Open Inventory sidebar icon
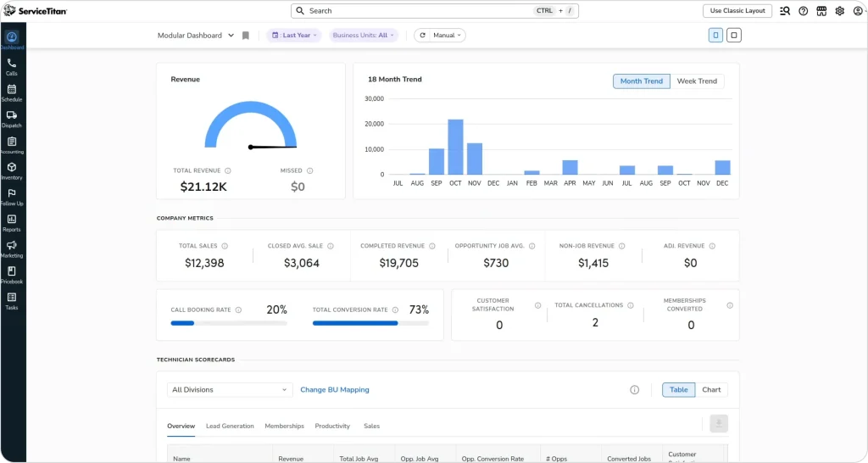The image size is (868, 463). click(x=12, y=171)
